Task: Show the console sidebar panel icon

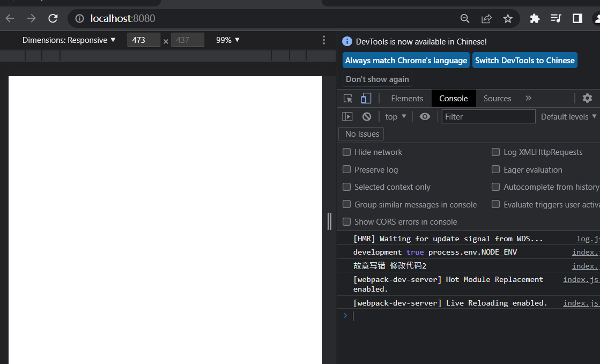Action: coord(347,117)
